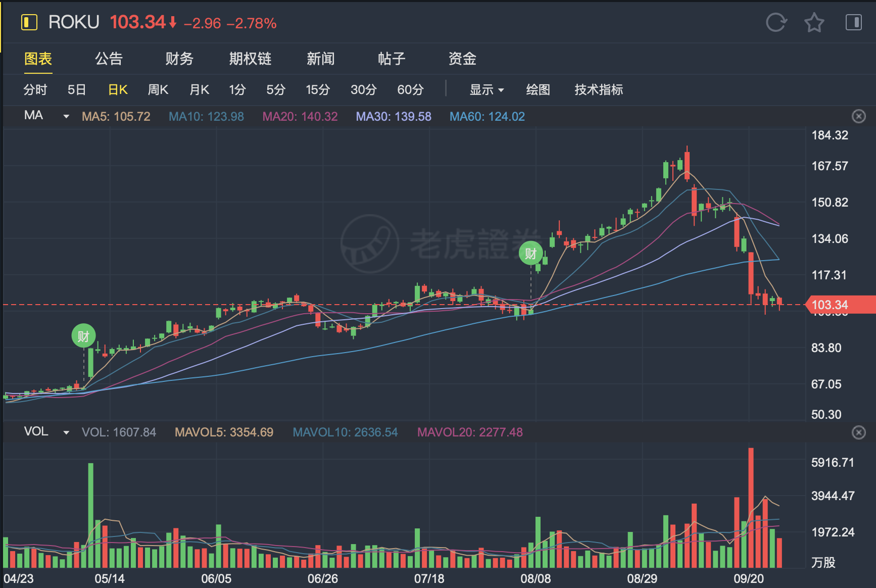Open the 公告 announcements tab
The image size is (876, 588).
pos(109,59)
